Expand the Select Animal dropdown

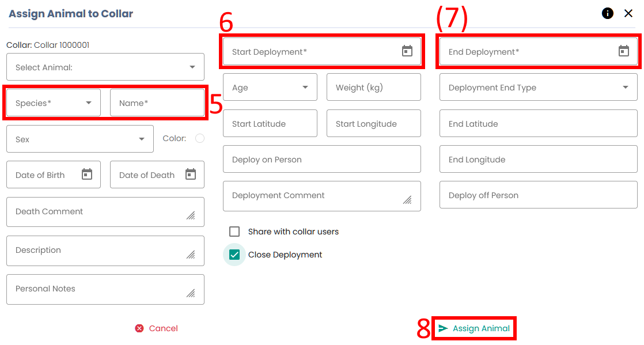[192, 67]
